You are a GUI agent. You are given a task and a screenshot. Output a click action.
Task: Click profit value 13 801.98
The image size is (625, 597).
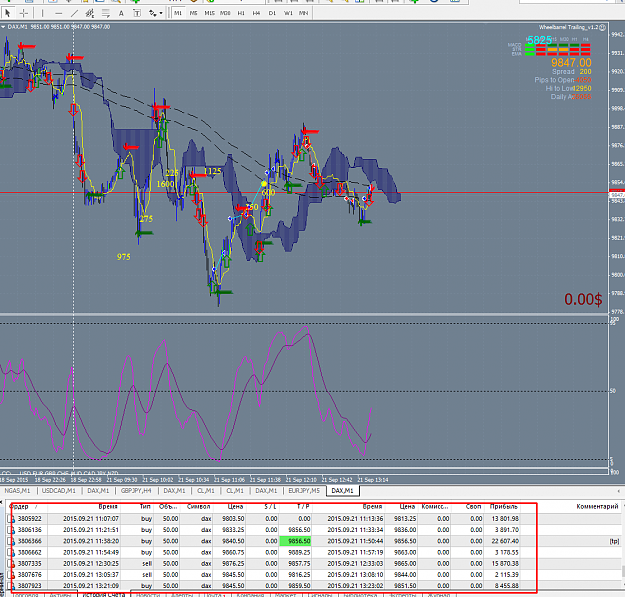click(x=505, y=519)
